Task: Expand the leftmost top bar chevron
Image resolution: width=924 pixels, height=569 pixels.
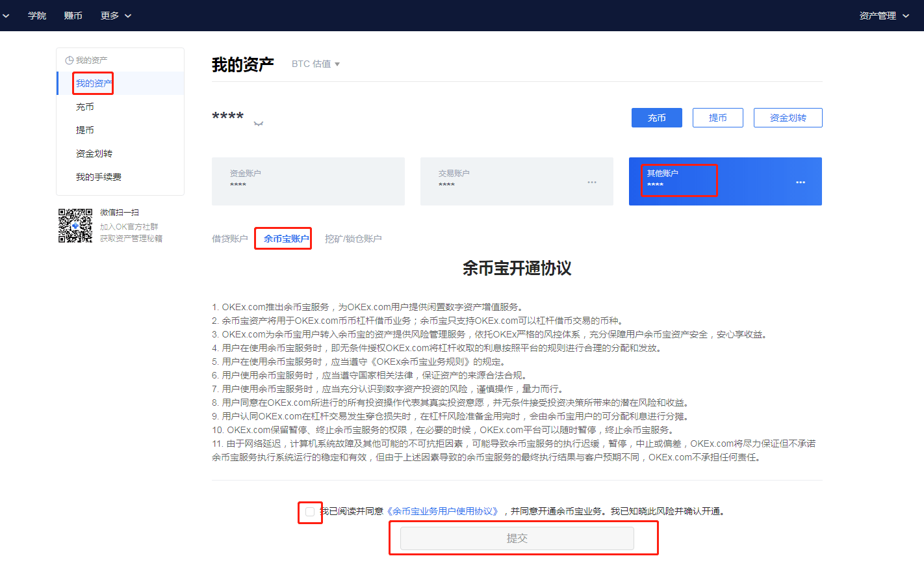Action: pos(6,16)
